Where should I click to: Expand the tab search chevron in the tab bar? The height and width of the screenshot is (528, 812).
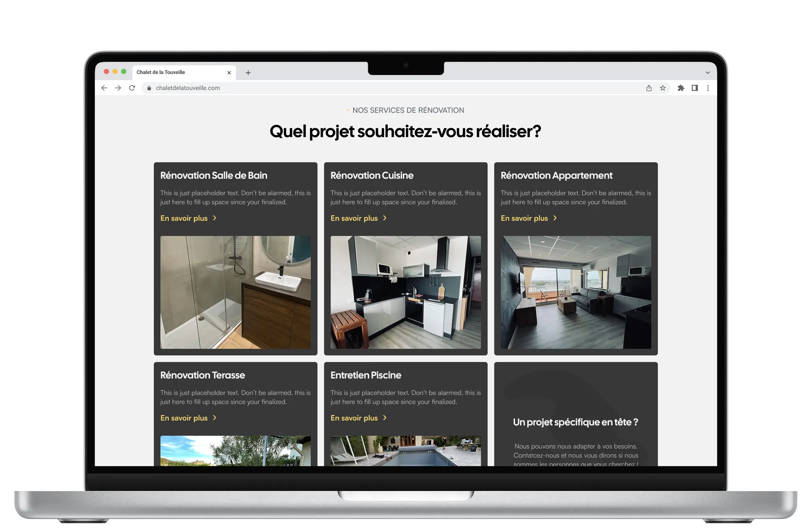click(708, 72)
